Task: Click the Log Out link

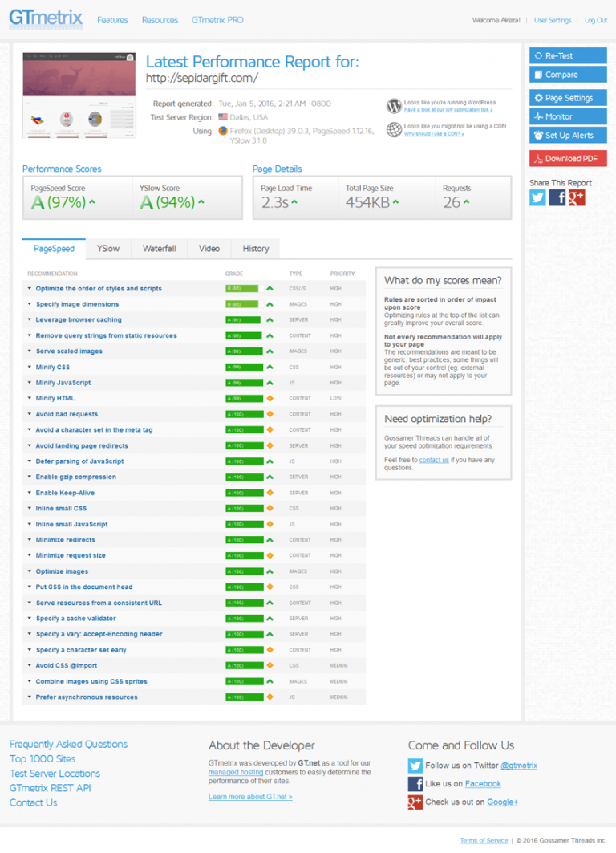Action: (596, 20)
